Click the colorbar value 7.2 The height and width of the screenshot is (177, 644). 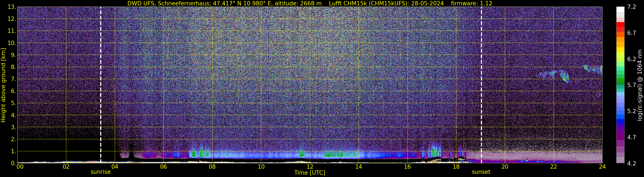pyautogui.click(x=632, y=7)
